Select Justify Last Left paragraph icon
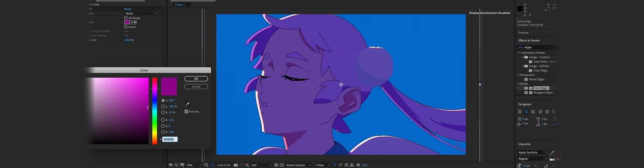Image resolution: width=644 pixels, height=168 pixels. point(540,112)
